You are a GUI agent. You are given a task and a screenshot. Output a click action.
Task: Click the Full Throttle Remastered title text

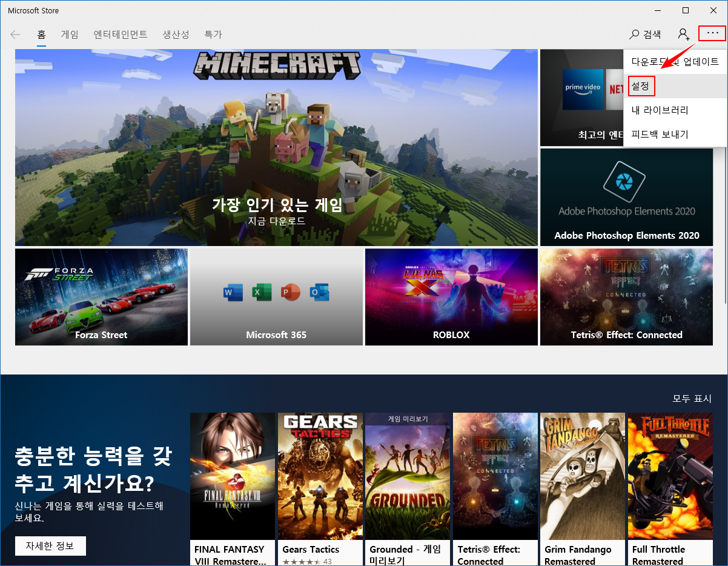pos(658,555)
